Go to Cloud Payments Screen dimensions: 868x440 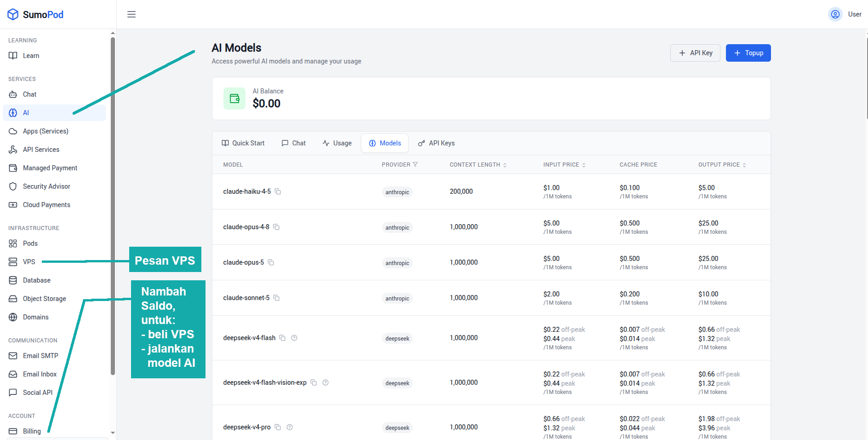point(54,205)
